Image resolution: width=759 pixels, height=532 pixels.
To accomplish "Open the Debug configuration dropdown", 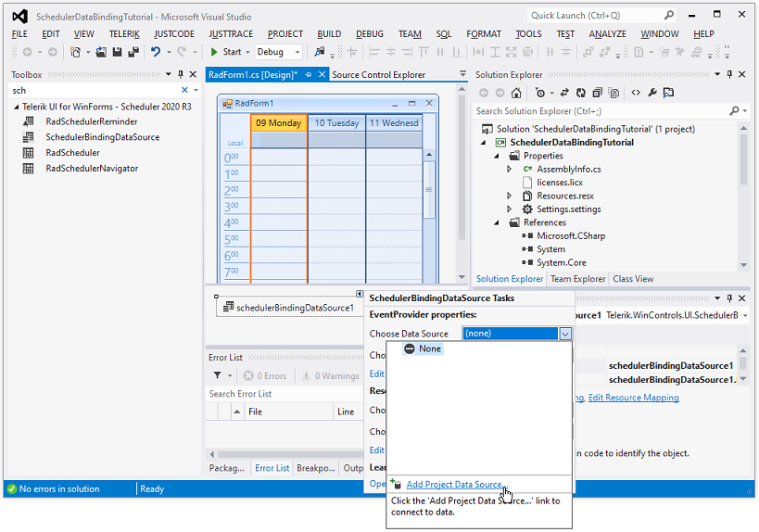I will (297, 52).
